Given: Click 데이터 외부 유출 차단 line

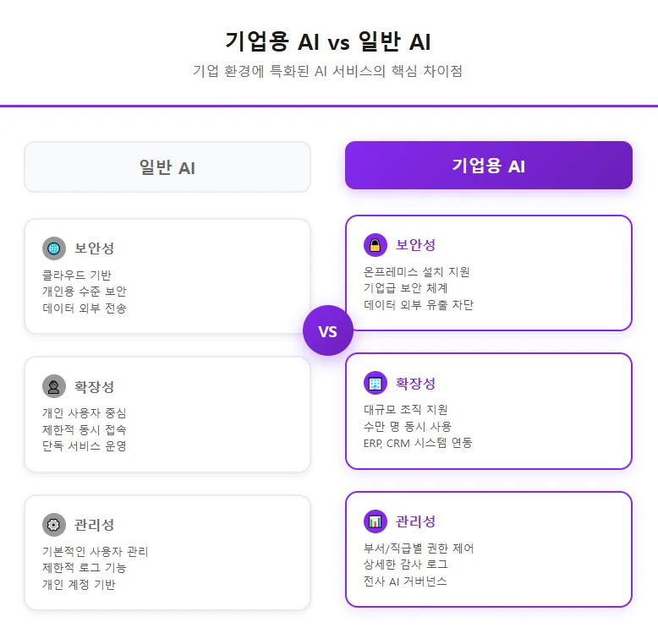Looking at the screenshot, I should [419, 304].
